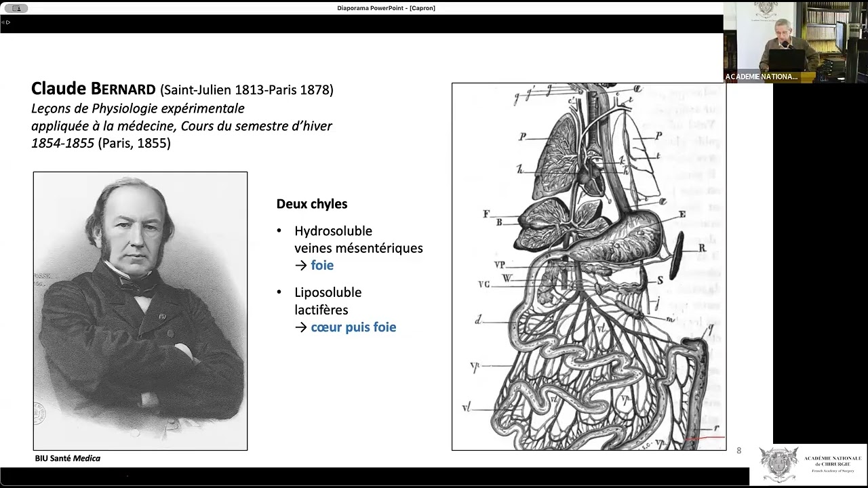Click the 'Claude Bernard' heading text
This screenshot has width=868, height=488.
[x=94, y=89]
